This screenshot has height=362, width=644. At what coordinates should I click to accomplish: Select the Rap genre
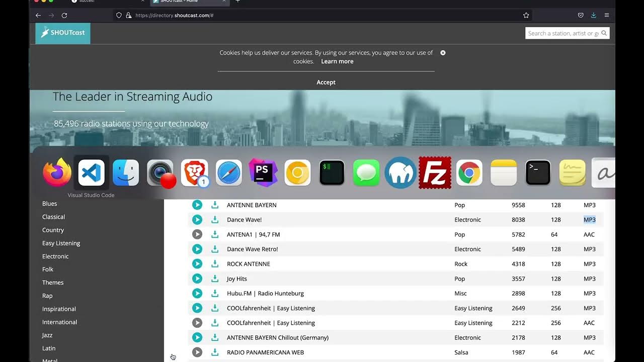pyautogui.click(x=47, y=296)
